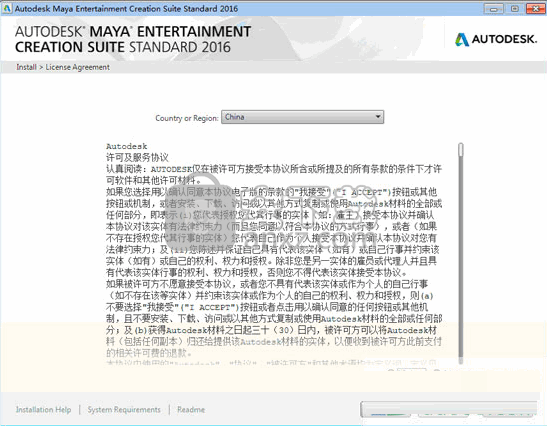Minimize the Autodesk installer window
This screenshot has height=426, width=547.
494,9
